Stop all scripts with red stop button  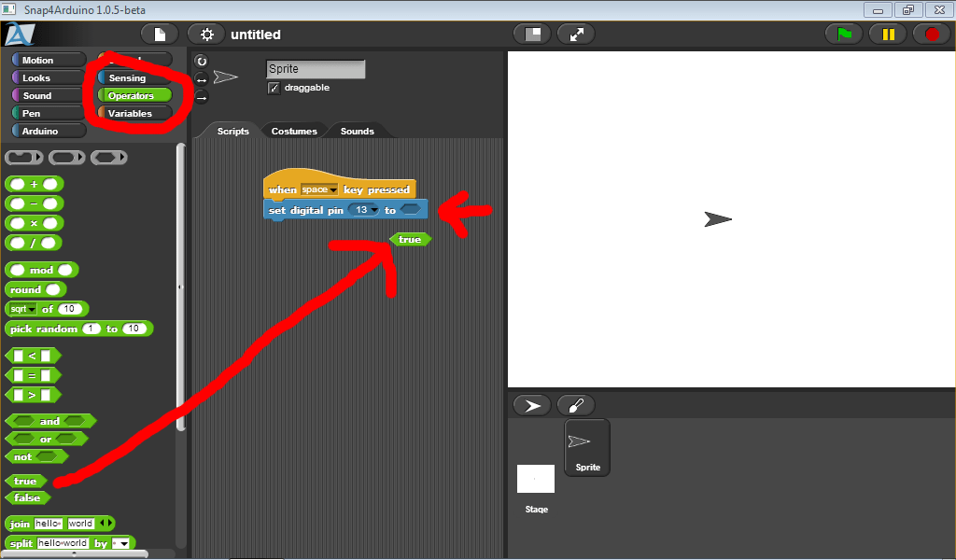tap(932, 35)
